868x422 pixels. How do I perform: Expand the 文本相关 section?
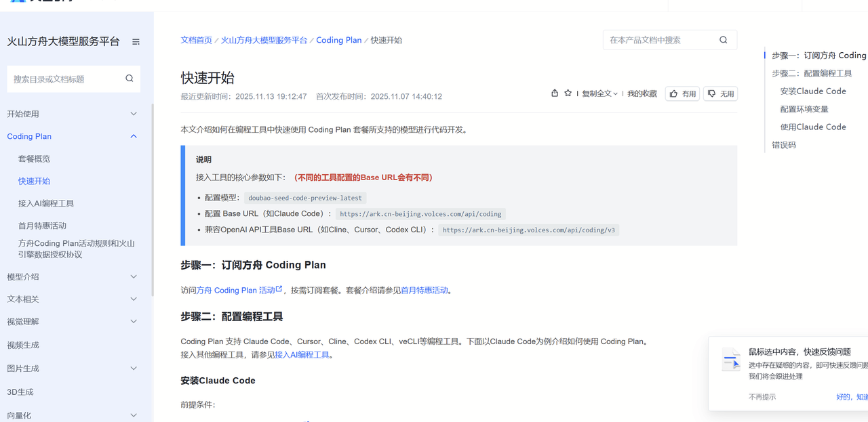point(134,299)
